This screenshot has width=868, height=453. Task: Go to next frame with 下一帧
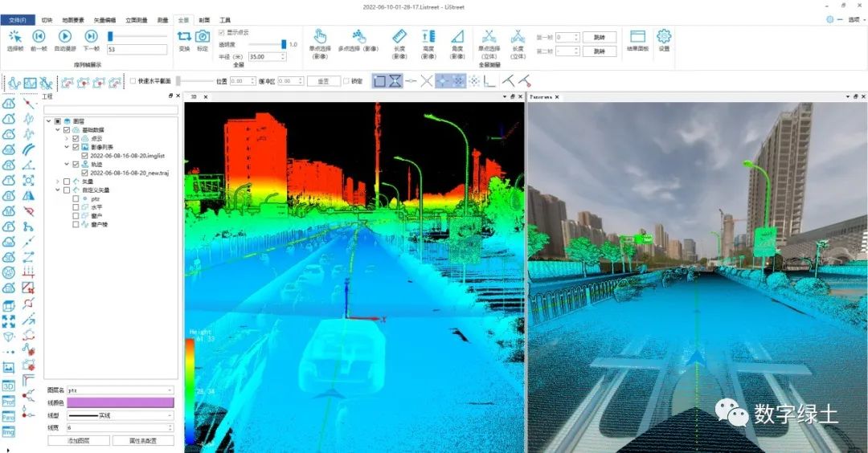[x=92, y=37]
